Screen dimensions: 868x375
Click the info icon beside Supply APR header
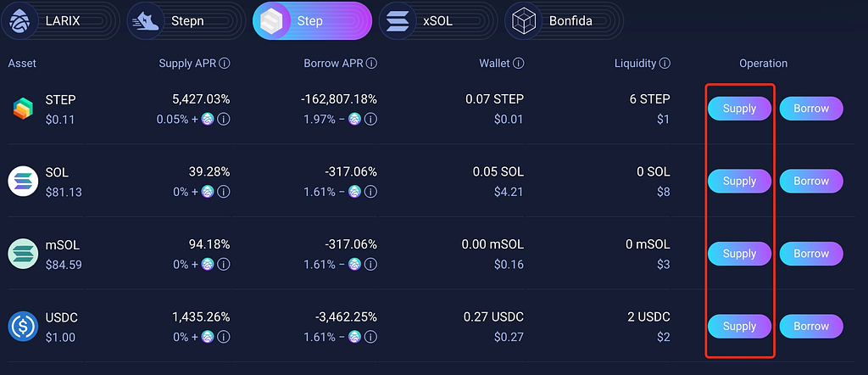tap(224, 64)
